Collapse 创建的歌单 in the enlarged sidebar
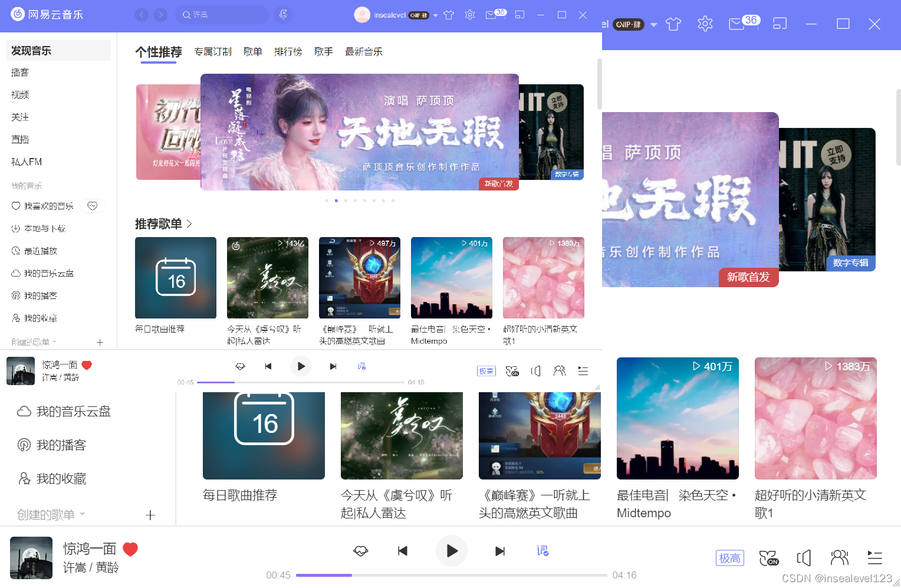Image resolution: width=901 pixels, height=588 pixels. point(51,514)
